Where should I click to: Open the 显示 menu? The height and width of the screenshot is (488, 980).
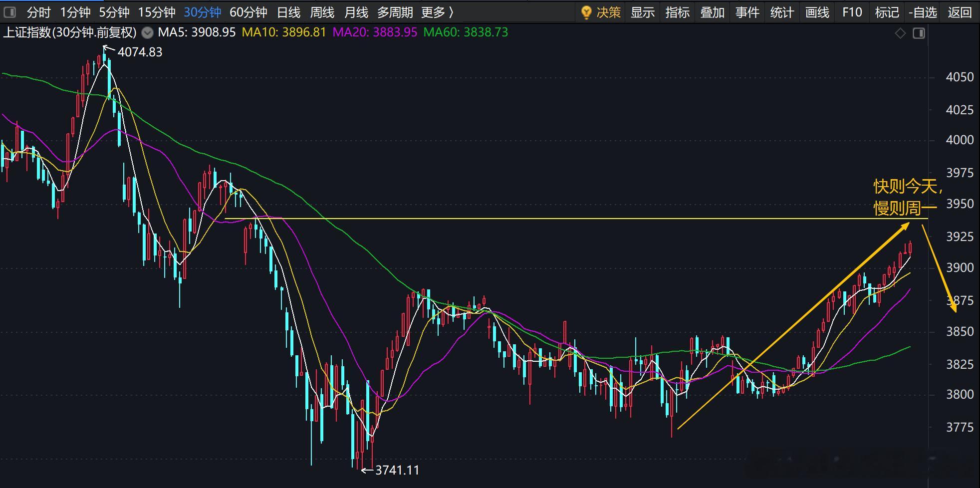[642, 12]
